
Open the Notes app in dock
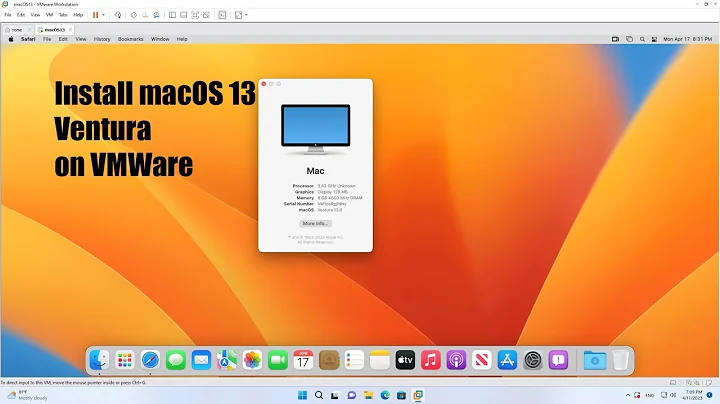[380, 360]
